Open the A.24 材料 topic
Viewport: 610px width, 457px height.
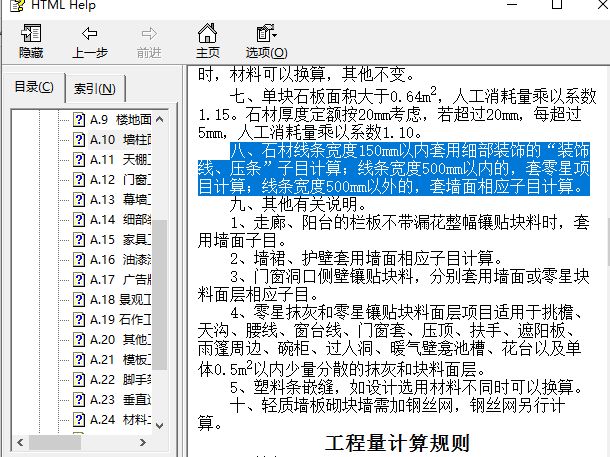click(x=120, y=420)
